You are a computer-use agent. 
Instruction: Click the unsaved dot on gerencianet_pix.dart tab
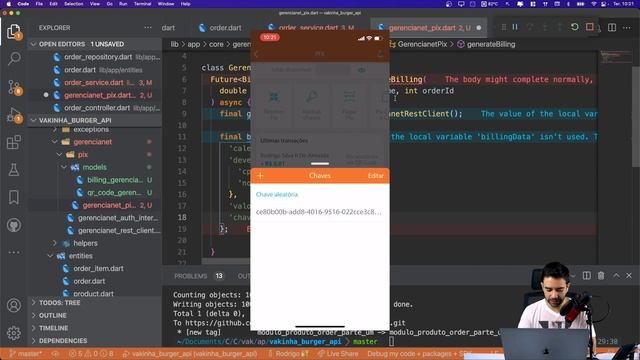[479, 28]
